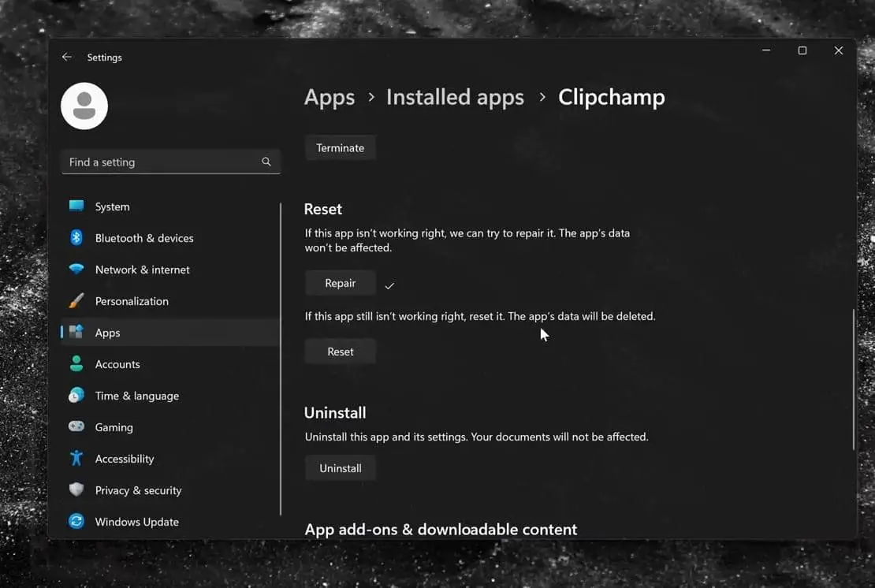The height and width of the screenshot is (588, 875).
Task: Select the Accessibility sidebar icon
Action: click(78, 458)
